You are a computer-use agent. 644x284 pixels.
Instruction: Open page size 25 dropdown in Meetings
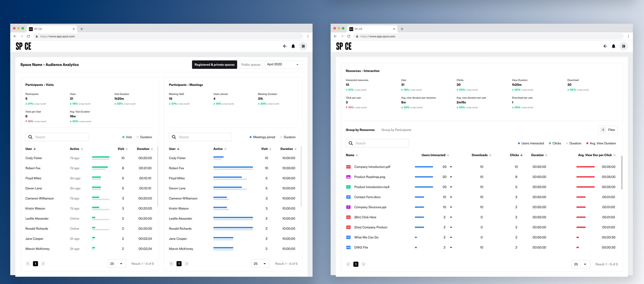pyautogui.click(x=260, y=264)
